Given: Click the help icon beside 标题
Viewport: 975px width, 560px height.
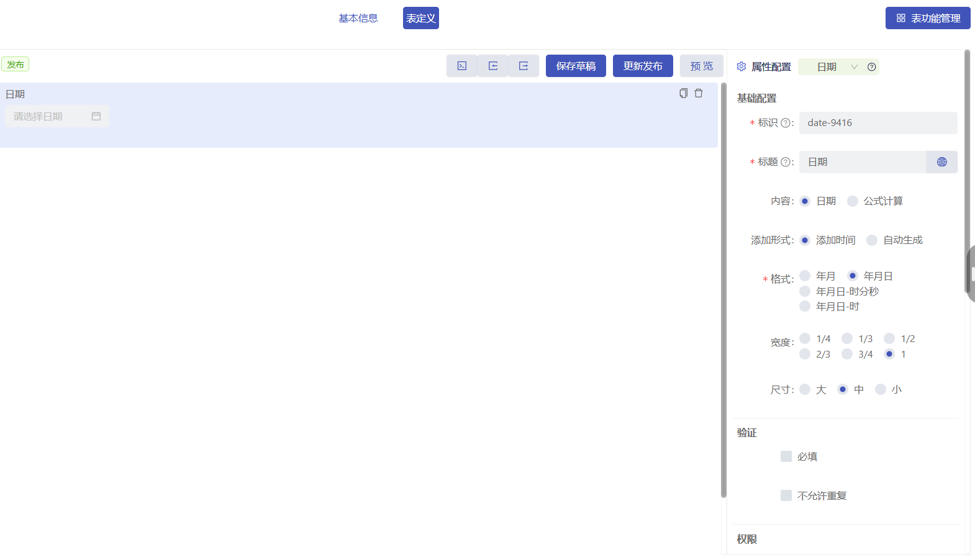Looking at the screenshot, I should pyautogui.click(x=786, y=162).
